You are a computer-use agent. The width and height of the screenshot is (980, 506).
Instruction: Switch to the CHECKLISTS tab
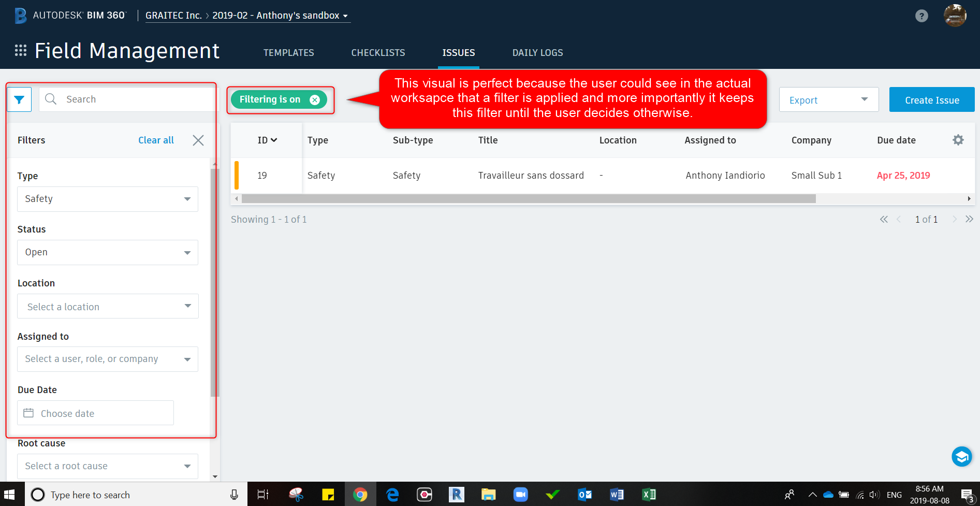click(378, 52)
